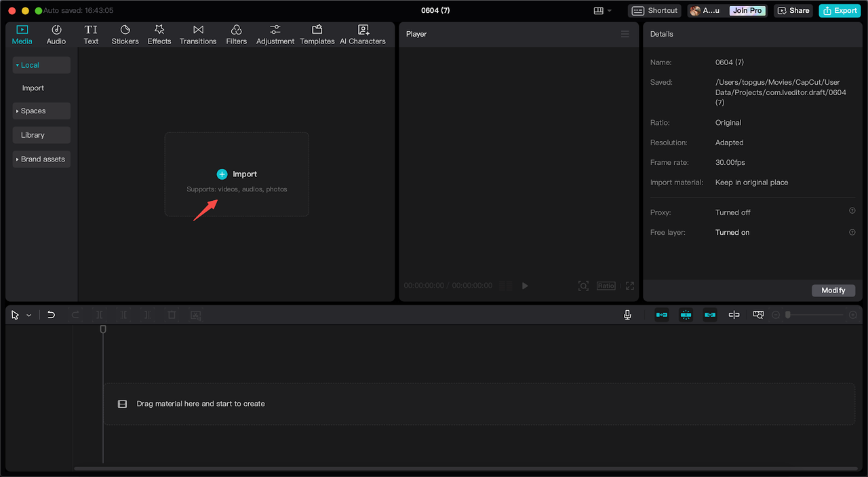Undo the last action
Image resolution: width=868 pixels, height=477 pixels.
51,315
